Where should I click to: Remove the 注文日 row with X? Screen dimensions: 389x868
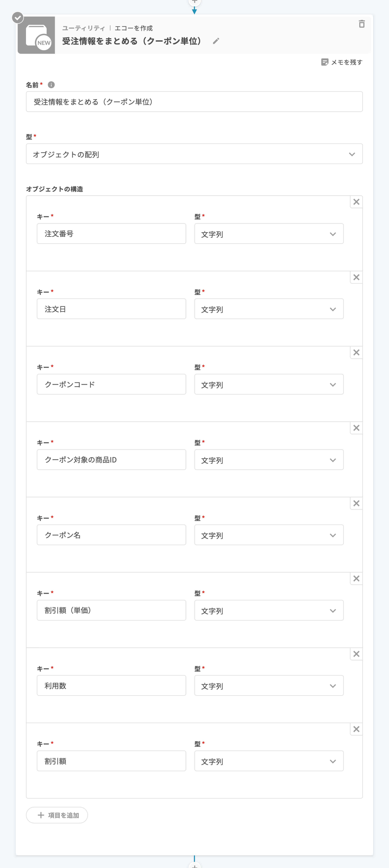356,277
